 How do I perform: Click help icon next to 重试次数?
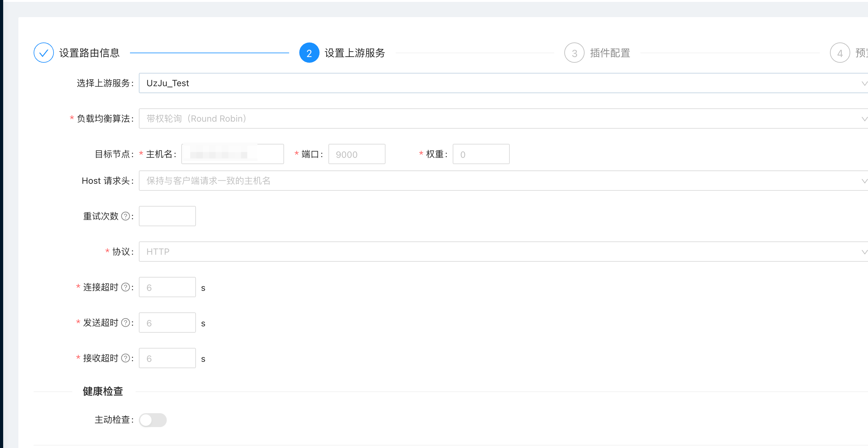(125, 216)
